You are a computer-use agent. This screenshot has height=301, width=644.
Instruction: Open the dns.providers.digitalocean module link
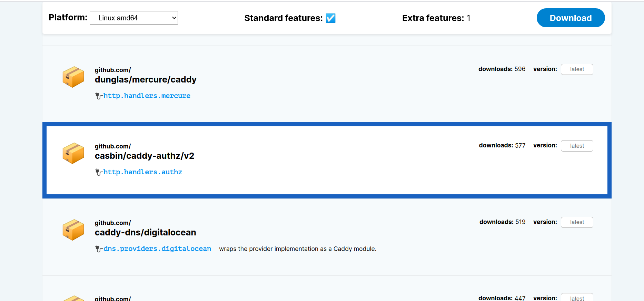[x=157, y=249]
